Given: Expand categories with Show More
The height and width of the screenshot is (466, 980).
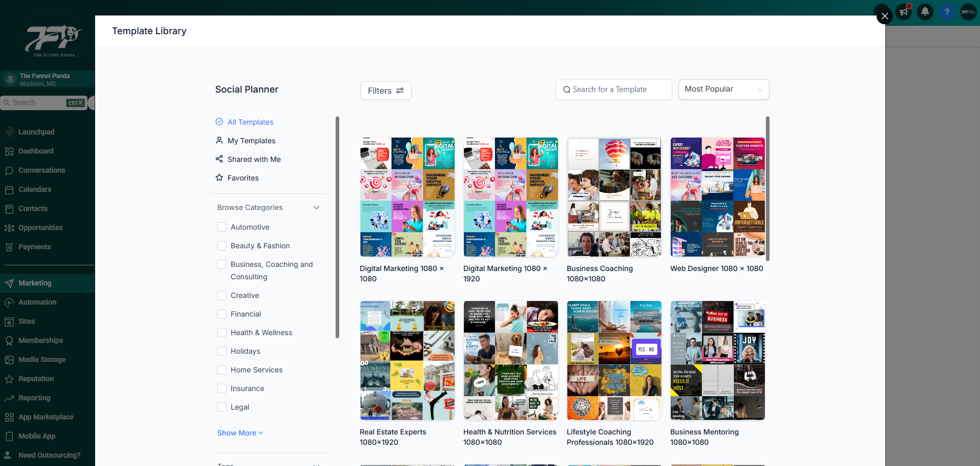Looking at the screenshot, I should tap(240, 433).
